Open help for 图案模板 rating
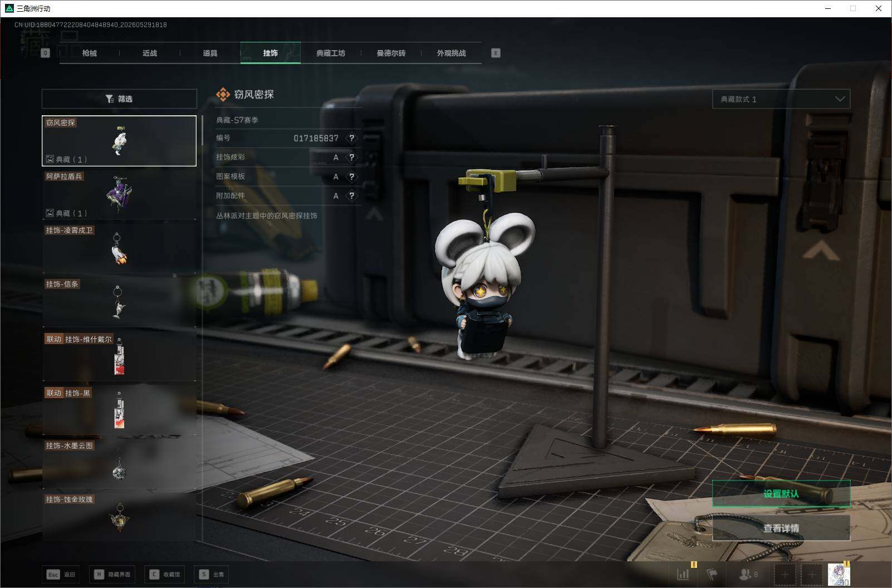This screenshot has height=588, width=892. (x=351, y=177)
